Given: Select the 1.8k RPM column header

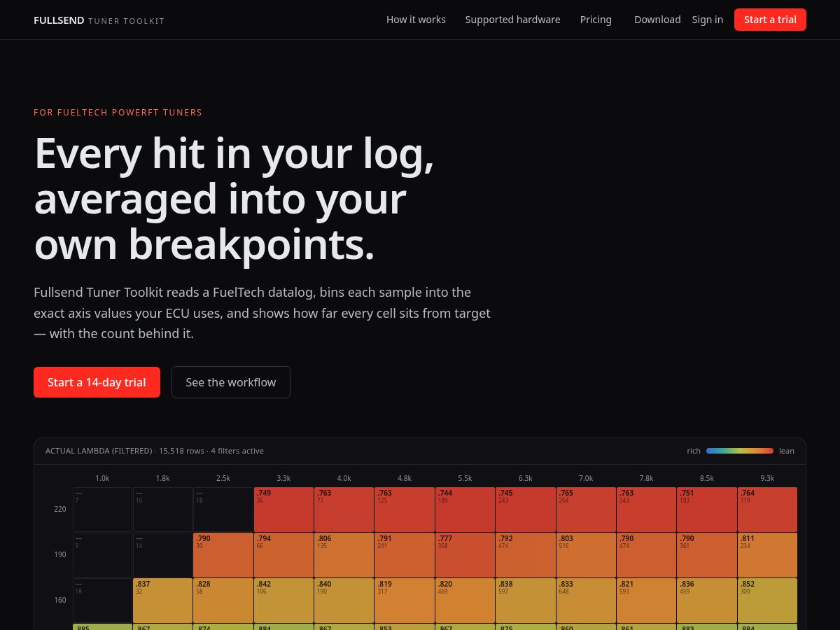Looking at the screenshot, I should click(x=162, y=478).
